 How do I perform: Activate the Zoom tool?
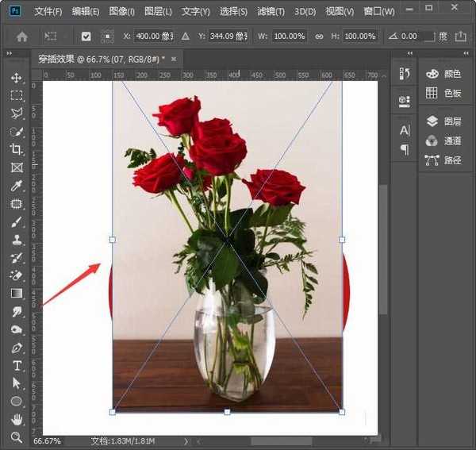coord(17,437)
